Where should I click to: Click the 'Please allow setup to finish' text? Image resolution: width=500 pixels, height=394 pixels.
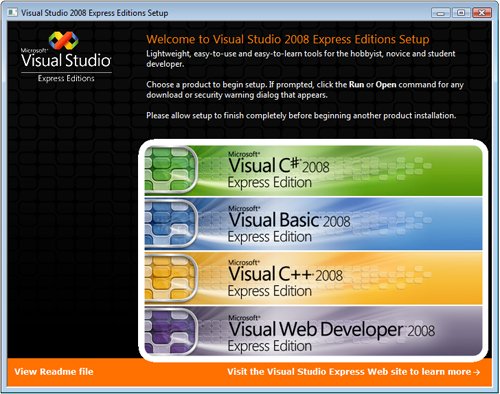click(301, 116)
